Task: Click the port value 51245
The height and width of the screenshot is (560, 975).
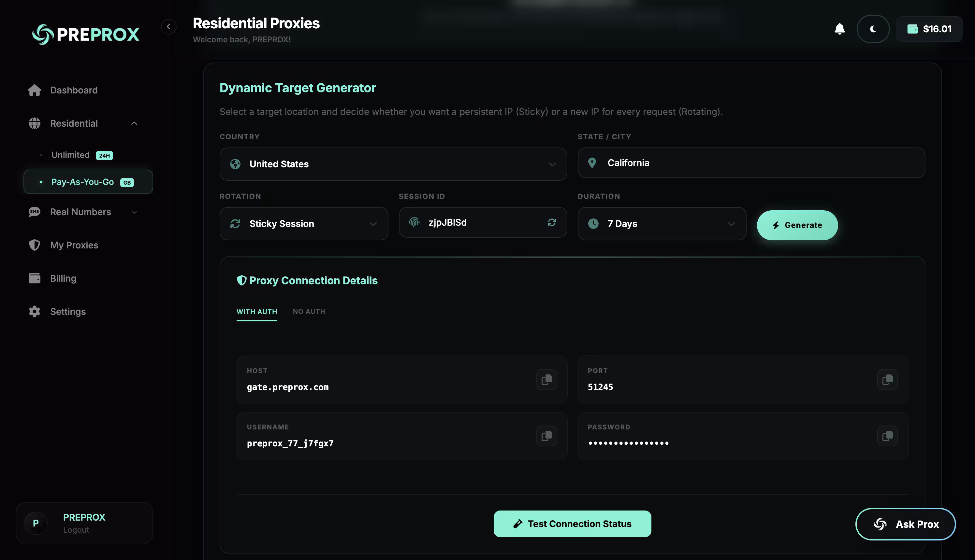Action: tap(600, 387)
